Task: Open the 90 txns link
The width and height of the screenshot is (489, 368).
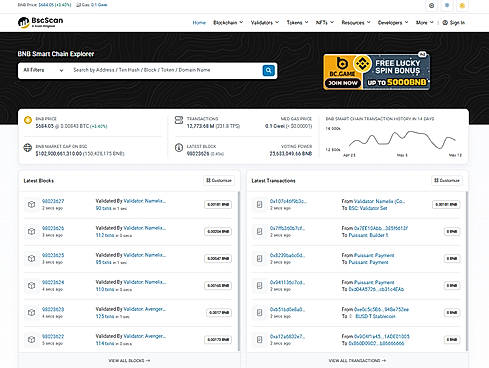Action: [x=103, y=208]
